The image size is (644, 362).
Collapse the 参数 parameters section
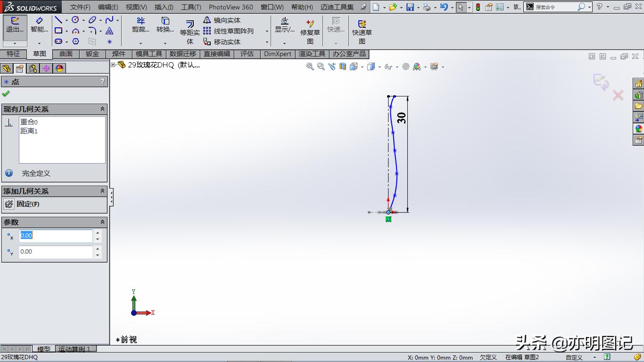click(102, 222)
